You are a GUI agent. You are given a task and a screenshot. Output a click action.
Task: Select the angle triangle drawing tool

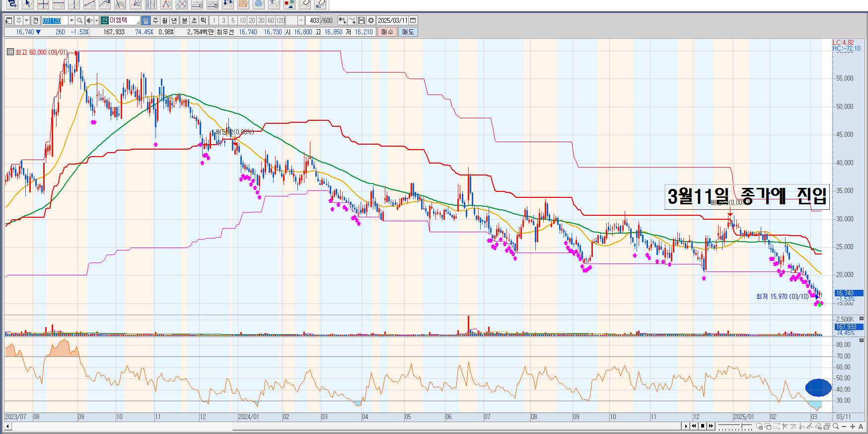pyautogui.click(x=166, y=4)
